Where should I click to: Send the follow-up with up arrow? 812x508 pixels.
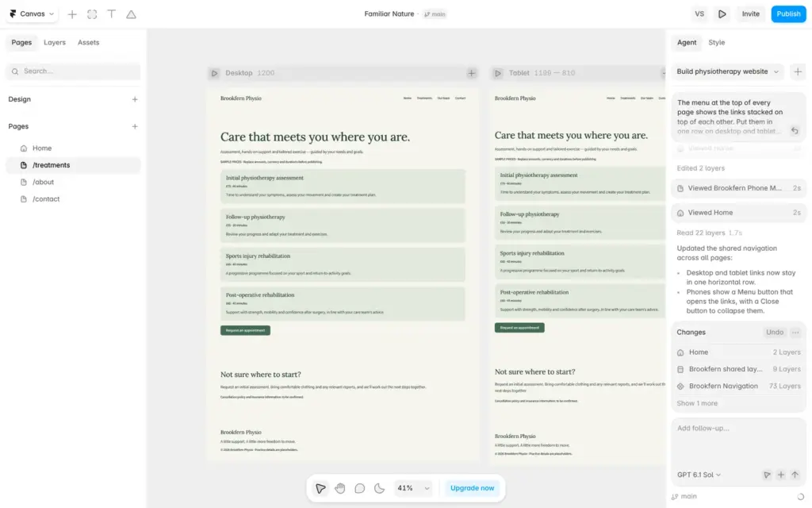(795, 475)
